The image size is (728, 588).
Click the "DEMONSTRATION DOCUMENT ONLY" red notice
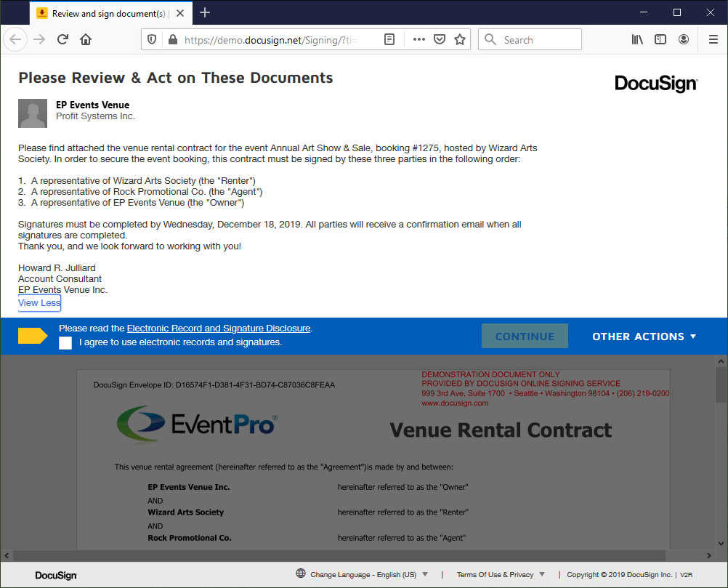coord(490,374)
